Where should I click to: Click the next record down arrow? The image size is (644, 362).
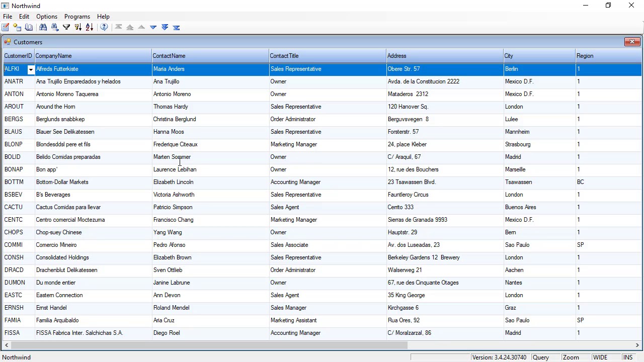coord(153,27)
